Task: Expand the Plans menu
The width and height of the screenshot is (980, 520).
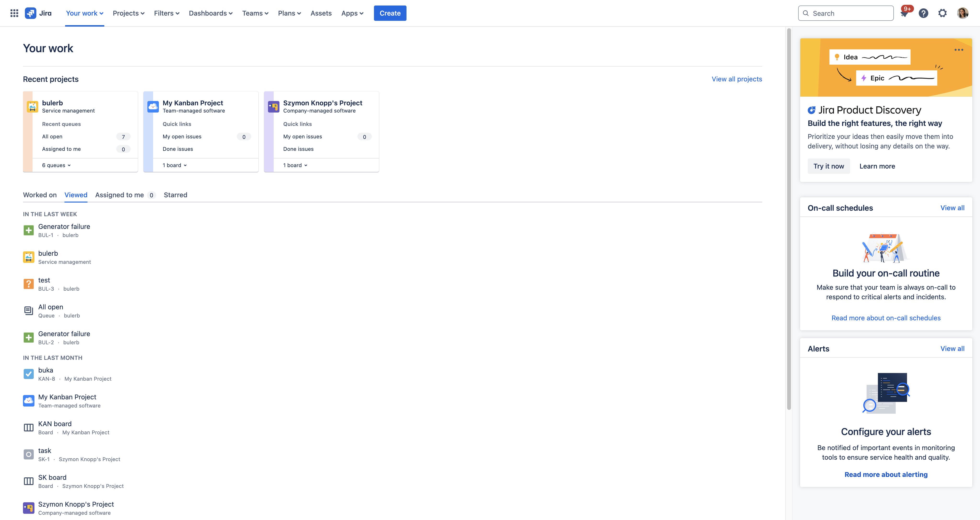Action: click(x=289, y=13)
